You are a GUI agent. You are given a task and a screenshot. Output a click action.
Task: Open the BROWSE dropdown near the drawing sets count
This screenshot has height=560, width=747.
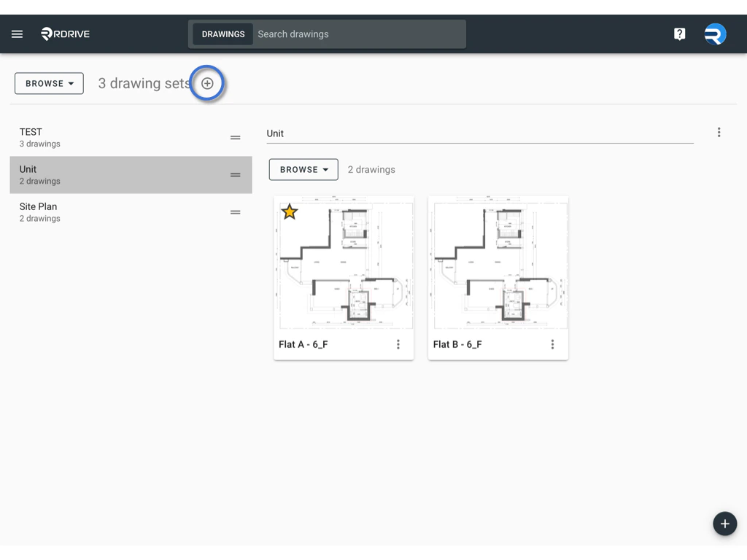48,83
